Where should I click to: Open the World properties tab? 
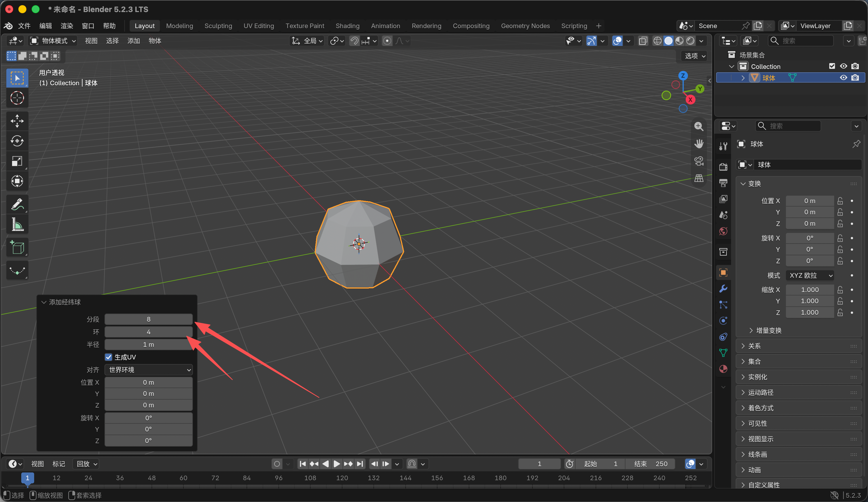[723, 231]
